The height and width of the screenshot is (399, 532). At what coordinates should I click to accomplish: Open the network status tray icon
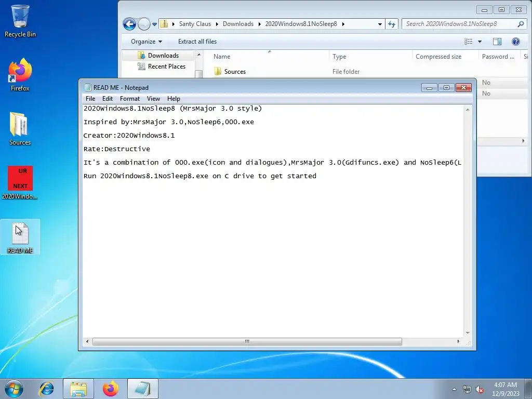click(467, 389)
